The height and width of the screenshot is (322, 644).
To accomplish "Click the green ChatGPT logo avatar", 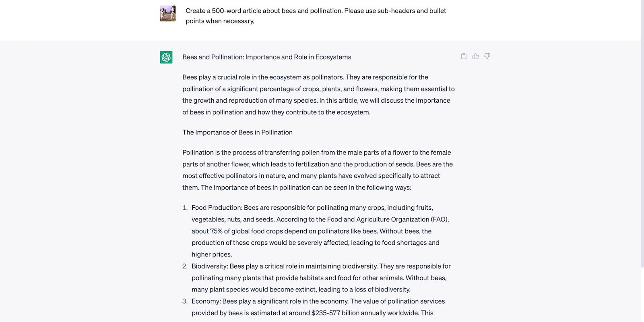I will point(166,57).
